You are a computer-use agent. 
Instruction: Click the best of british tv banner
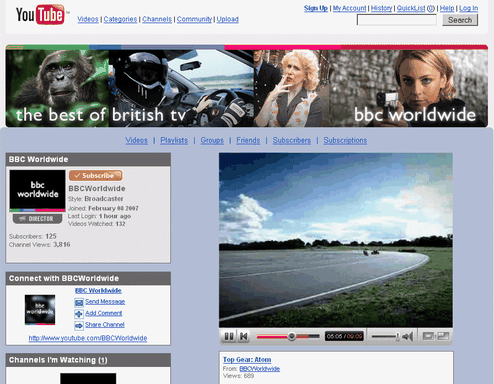coord(247,86)
